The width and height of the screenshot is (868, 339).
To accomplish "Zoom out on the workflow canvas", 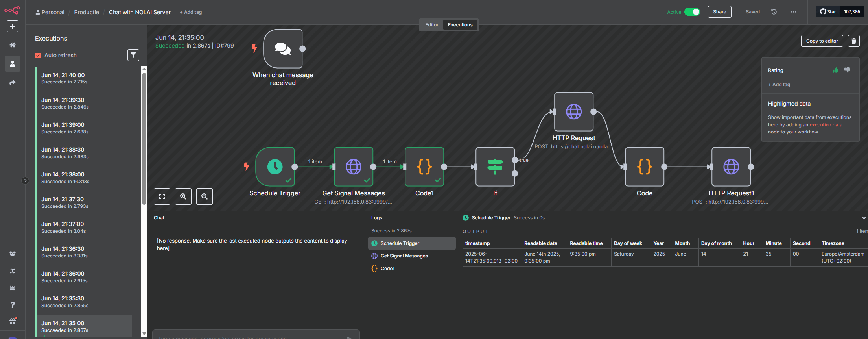I will (x=205, y=196).
